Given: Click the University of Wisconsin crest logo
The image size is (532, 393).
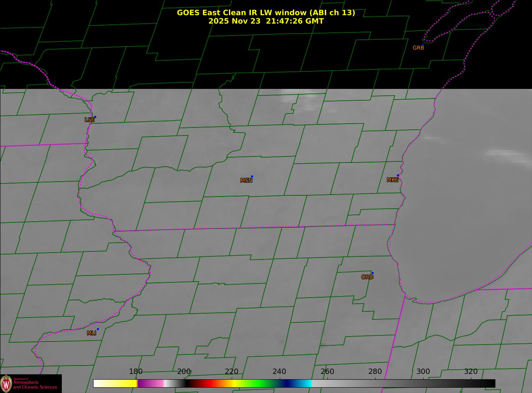Looking at the screenshot, I should 6,383.
